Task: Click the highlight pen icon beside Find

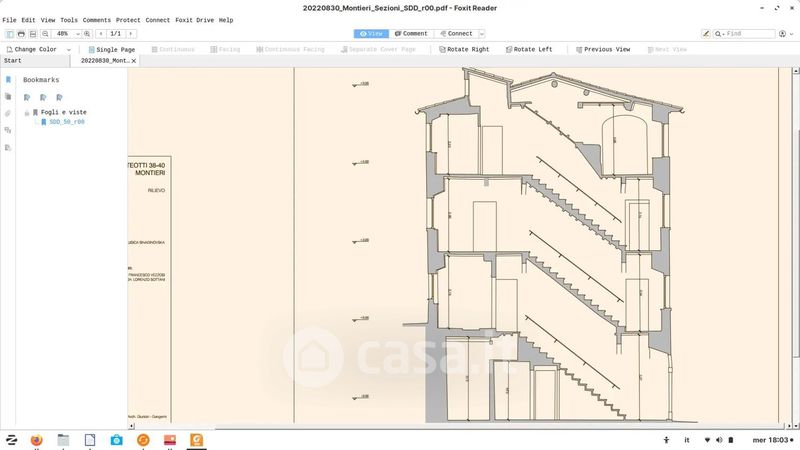Action: [707, 34]
